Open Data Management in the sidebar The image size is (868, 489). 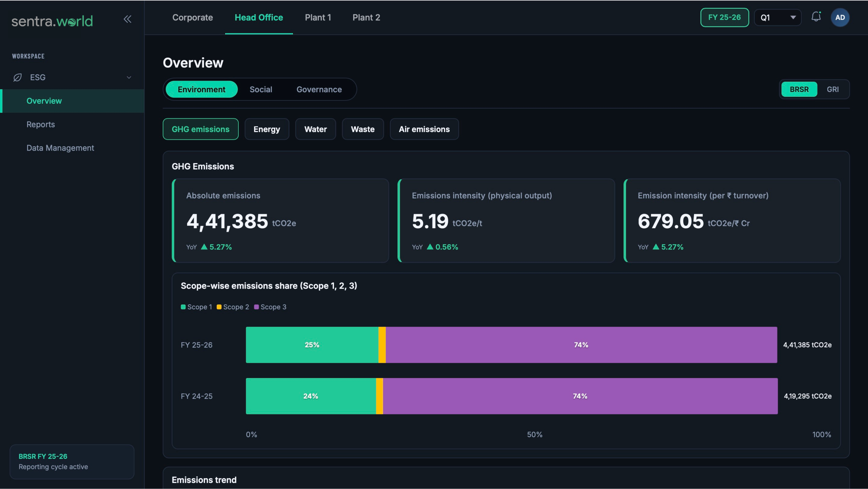click(x=60, y=148)
